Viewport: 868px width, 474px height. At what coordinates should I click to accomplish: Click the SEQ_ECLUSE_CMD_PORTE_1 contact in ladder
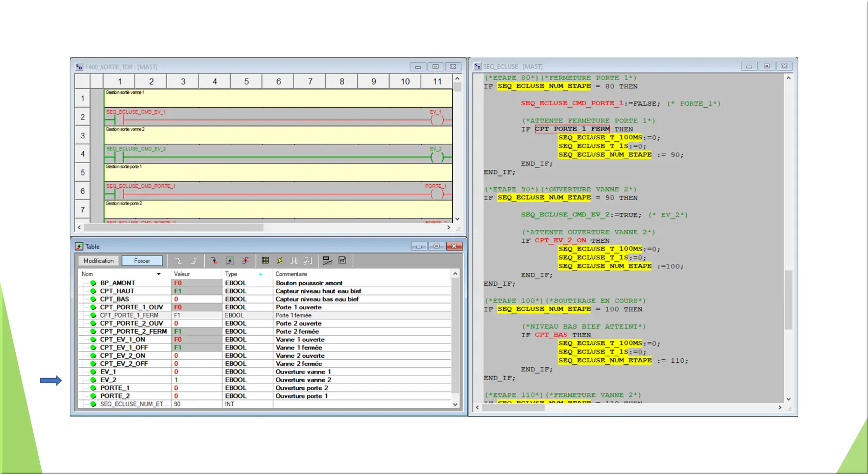119,194
